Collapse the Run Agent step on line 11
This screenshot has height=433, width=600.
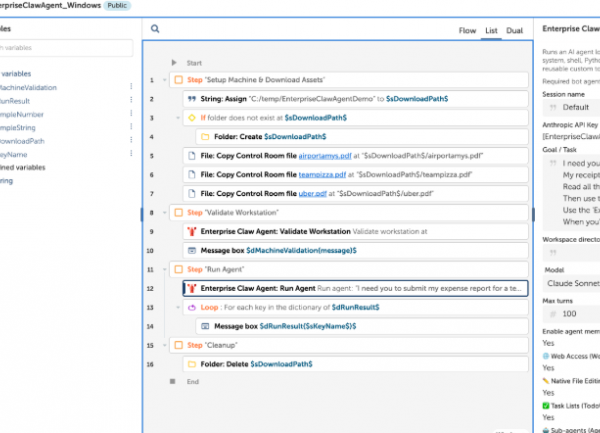pyautogui.click(x=165, y=270)
